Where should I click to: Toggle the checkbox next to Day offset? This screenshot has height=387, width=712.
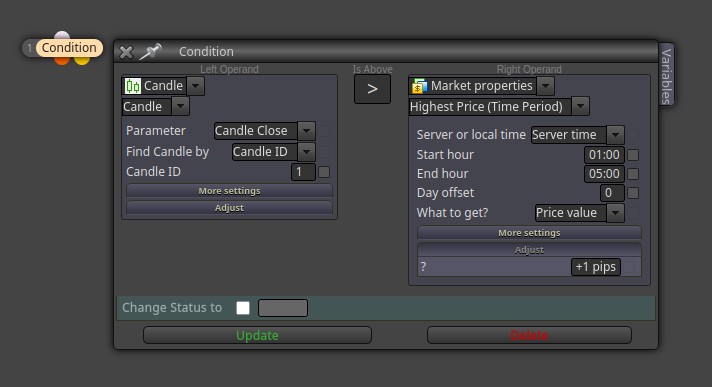633,193
